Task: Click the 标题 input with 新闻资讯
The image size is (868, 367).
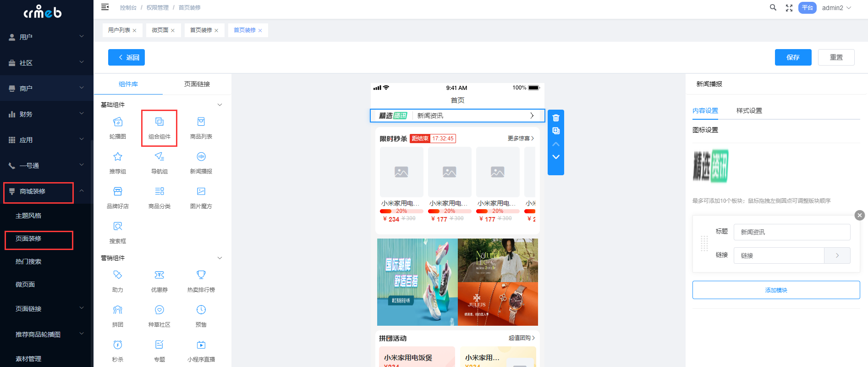Action: click(792, 232)
